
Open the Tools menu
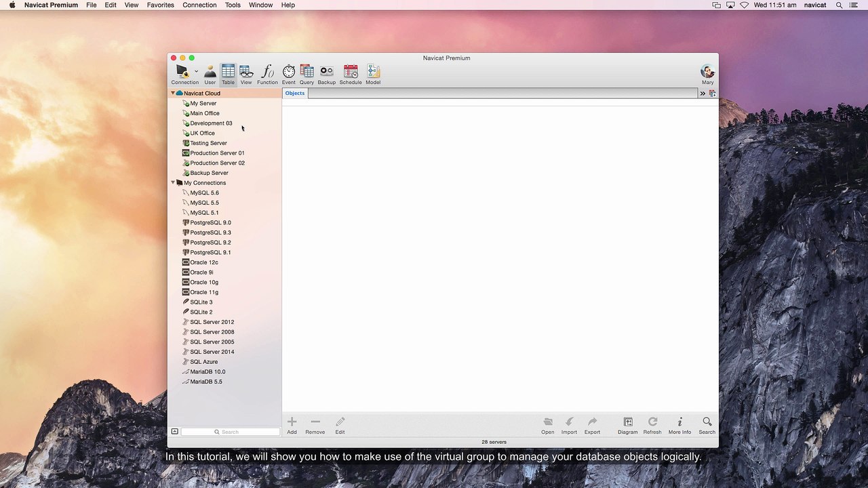click(233, 5)
